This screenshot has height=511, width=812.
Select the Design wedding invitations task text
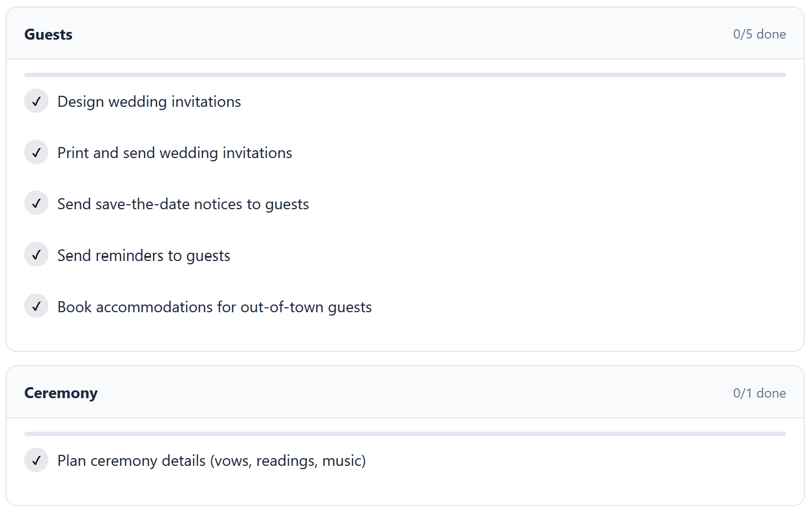click(x=149, y=101)
